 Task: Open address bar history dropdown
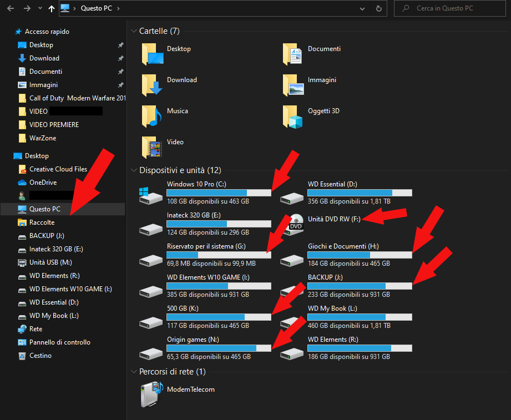tap(362, 9)
